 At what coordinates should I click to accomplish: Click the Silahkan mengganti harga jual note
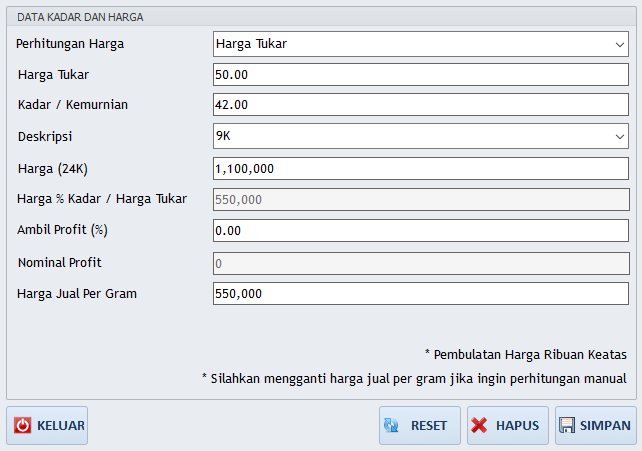click(414, 379)
